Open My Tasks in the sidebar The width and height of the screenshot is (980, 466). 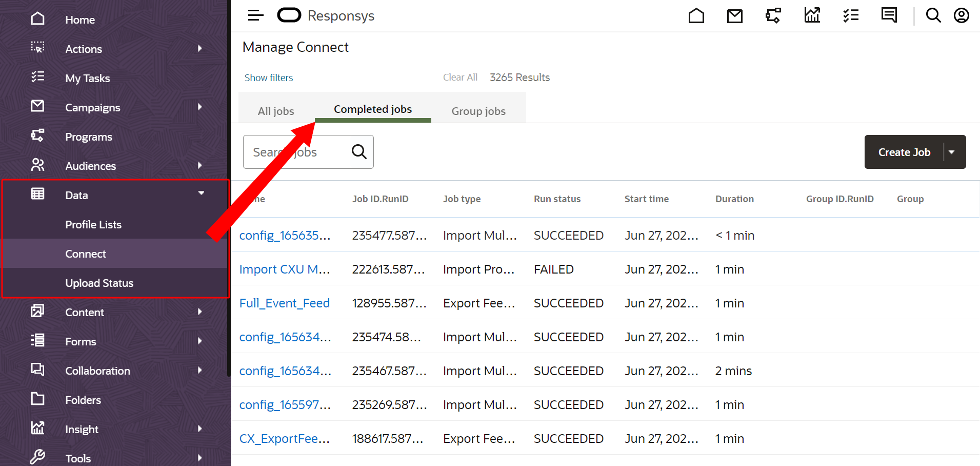(88, 78)
